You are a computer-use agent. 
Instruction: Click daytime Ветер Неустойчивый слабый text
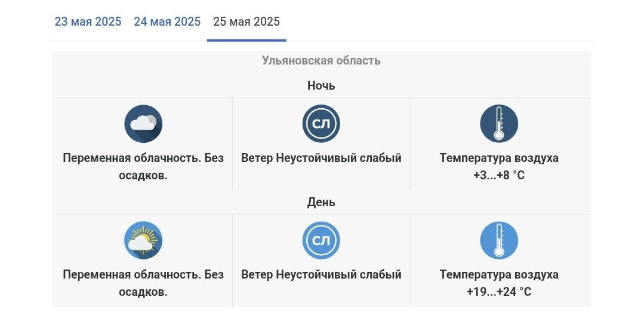tap(321, 274)
